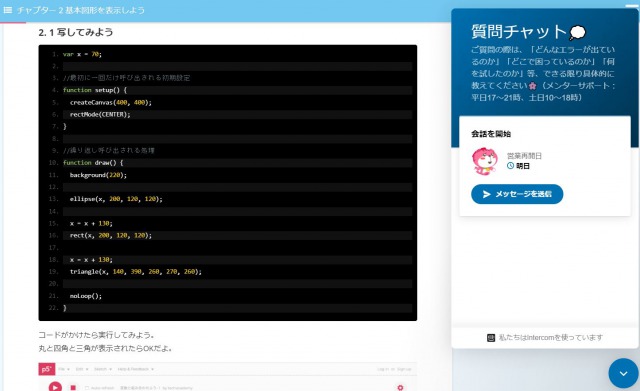Viewport: 640px width, 391px height.
Task: Toggle the Auto-refresh checkbox in the p5 editor image
Action: click(87, 388)
